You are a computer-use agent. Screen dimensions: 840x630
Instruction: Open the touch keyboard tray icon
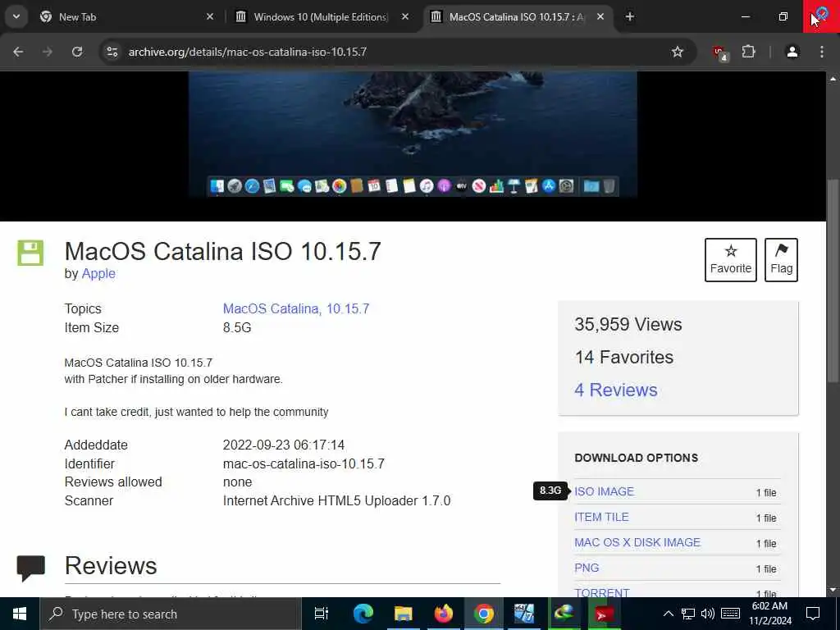(730, 614)
